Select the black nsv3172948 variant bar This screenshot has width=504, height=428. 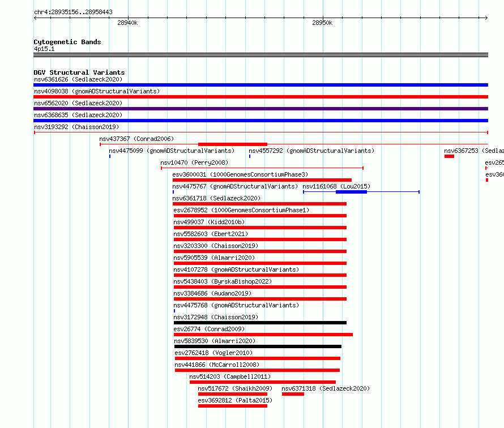click(260, 323)
